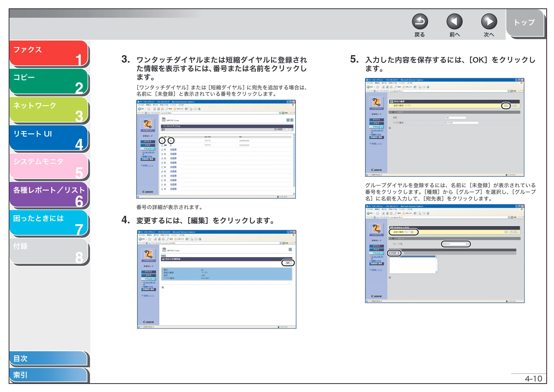Click IE back arrow in one-touch dial screenshot
554x392 pixels.
140,109
